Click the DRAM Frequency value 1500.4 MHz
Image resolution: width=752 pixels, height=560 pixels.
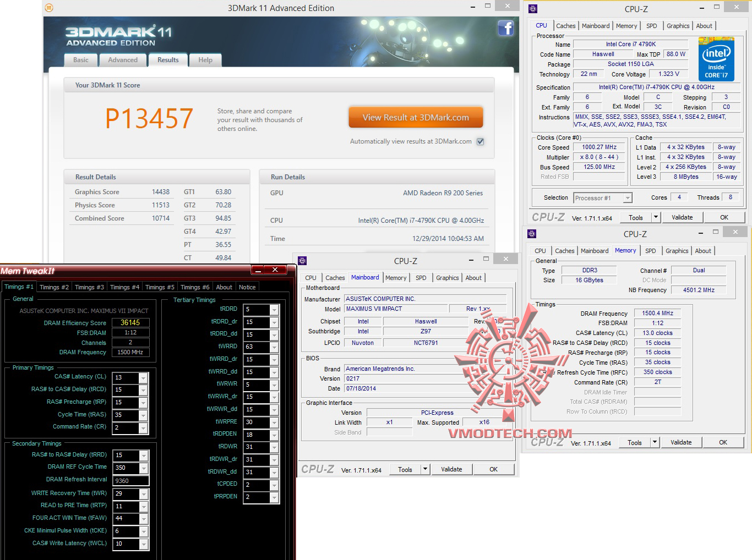(658, 313)
